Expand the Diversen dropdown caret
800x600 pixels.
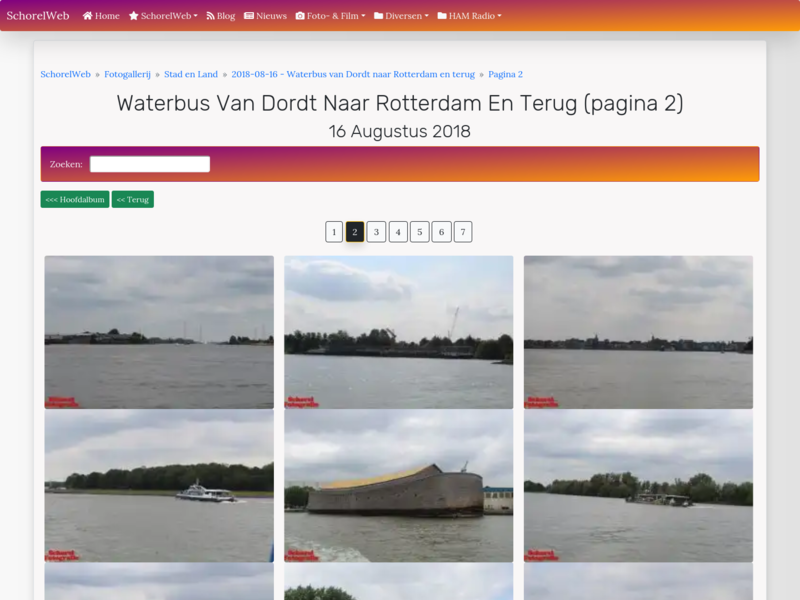click(x=427, y=16)
